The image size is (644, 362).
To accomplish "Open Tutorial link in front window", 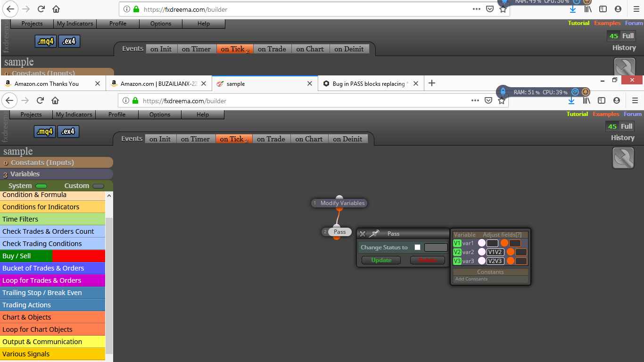I will pos(577,114).
